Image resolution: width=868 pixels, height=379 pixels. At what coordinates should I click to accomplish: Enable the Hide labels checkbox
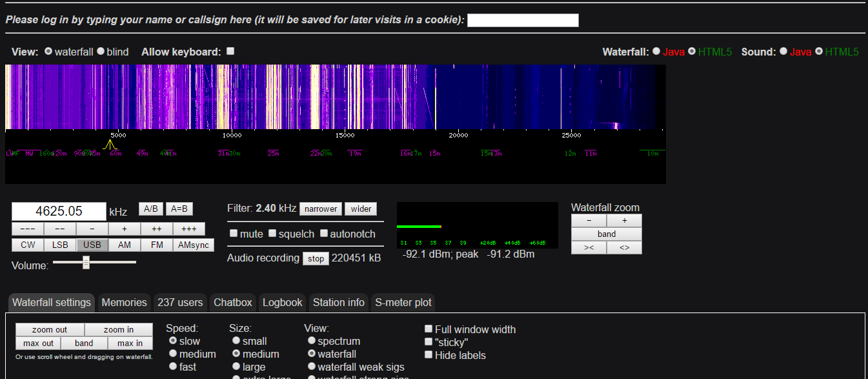(x=428, y=354)
